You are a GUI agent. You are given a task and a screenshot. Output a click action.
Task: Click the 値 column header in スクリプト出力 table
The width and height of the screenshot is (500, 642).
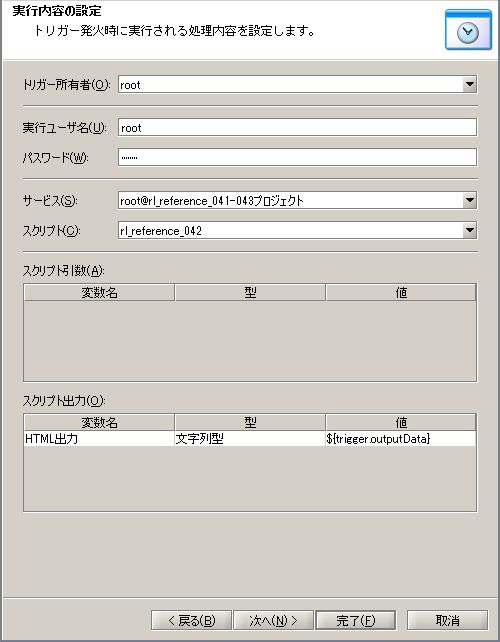click(x=401, y=423)
